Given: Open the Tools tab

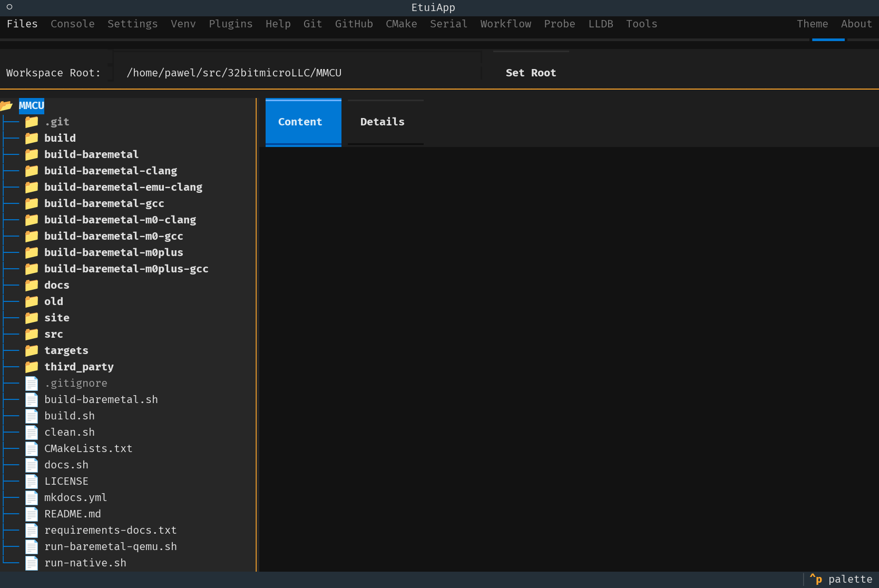Looking at the screenshot, I should tap(642, 24).
